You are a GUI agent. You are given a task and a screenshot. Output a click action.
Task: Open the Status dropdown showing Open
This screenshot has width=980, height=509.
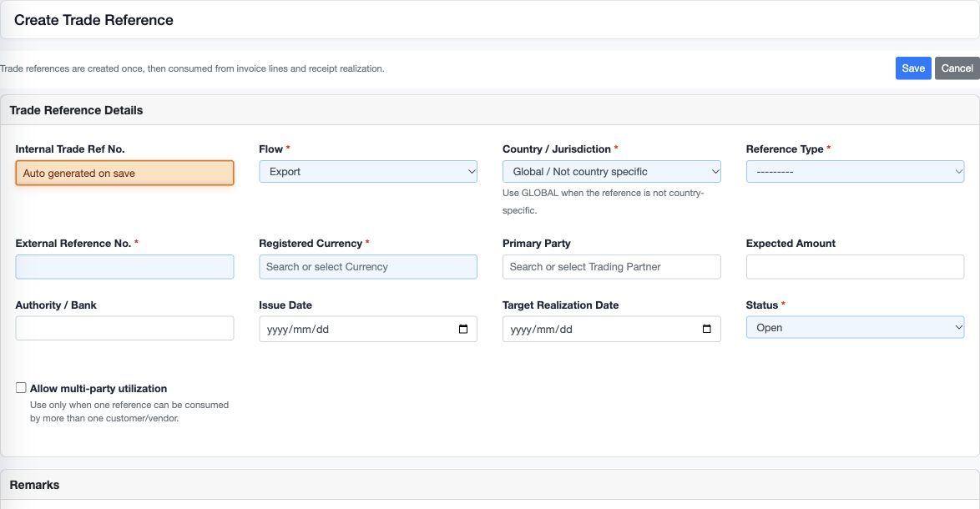(x=855, y=328)
